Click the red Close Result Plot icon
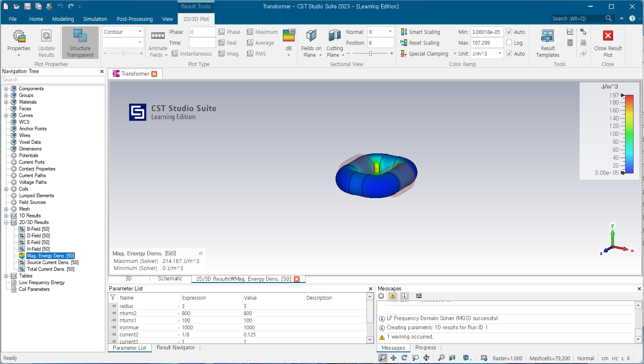This screenshot has height=364, width=644. click(608, 36)
